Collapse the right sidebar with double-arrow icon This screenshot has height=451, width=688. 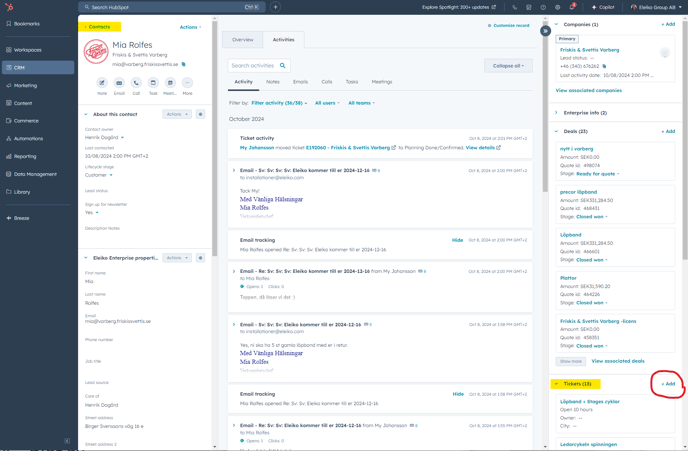tap(545, 31)
